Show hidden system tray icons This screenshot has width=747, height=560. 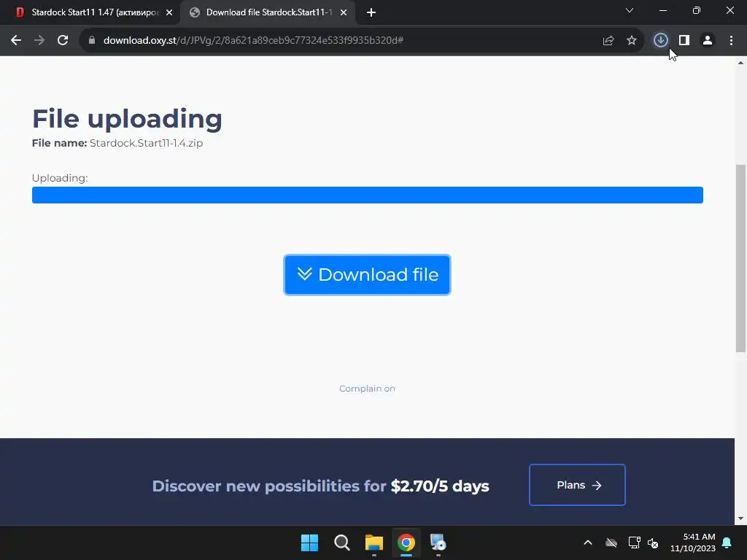588,542
